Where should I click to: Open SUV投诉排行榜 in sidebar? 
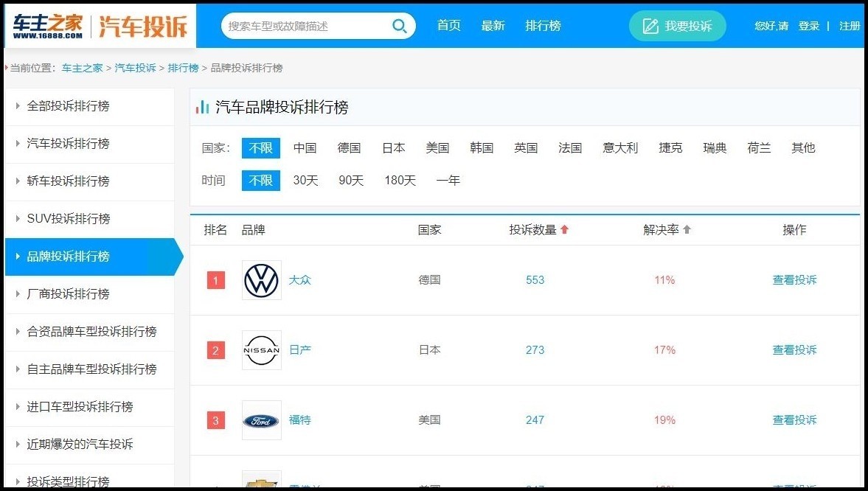click(x=90, y=219)
